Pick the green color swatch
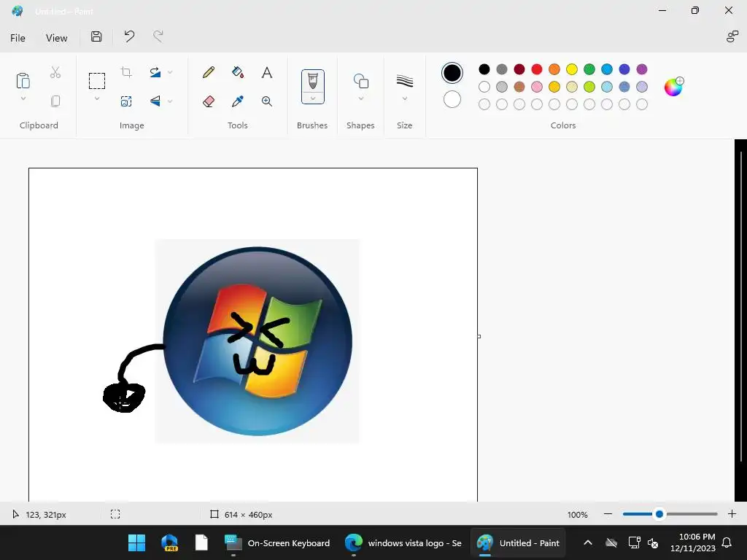The image size is (747, 560). 589,69
